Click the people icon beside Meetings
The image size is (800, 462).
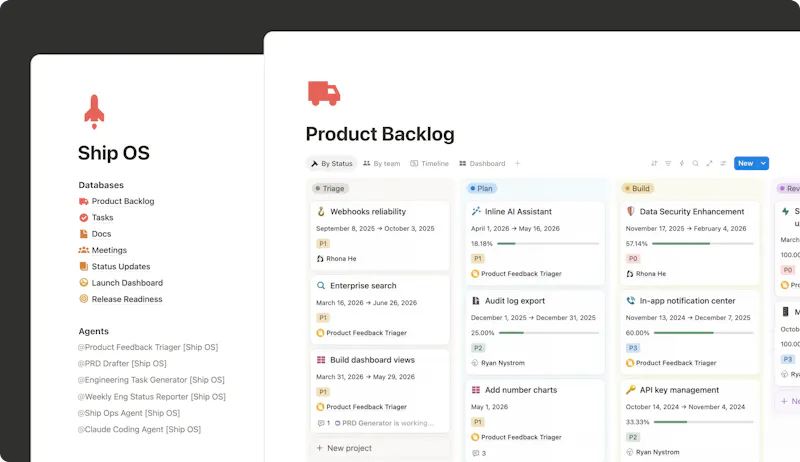tap(84, 250)
